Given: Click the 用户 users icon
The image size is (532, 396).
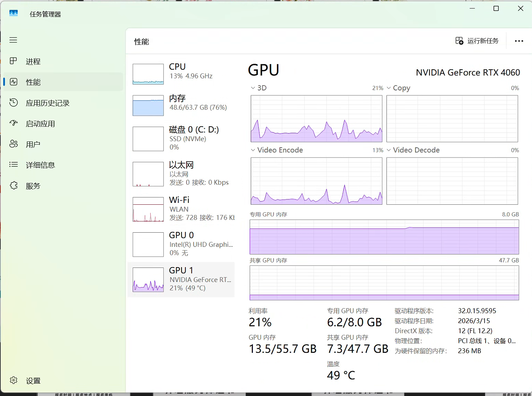Looking at the screenshot, I should pos(13,144).
